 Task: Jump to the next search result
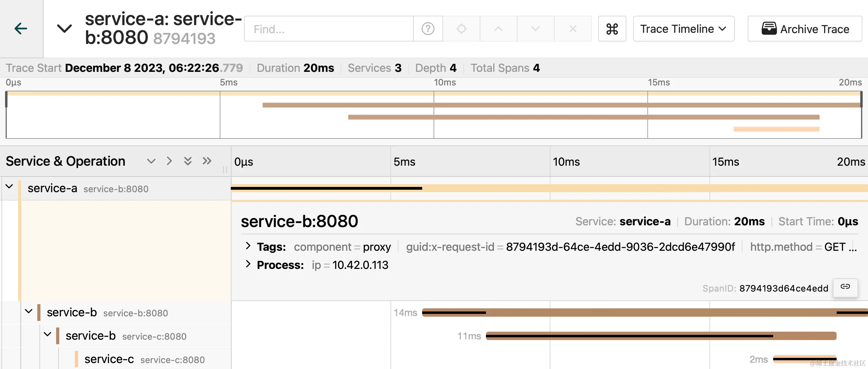tap(535, 29)
